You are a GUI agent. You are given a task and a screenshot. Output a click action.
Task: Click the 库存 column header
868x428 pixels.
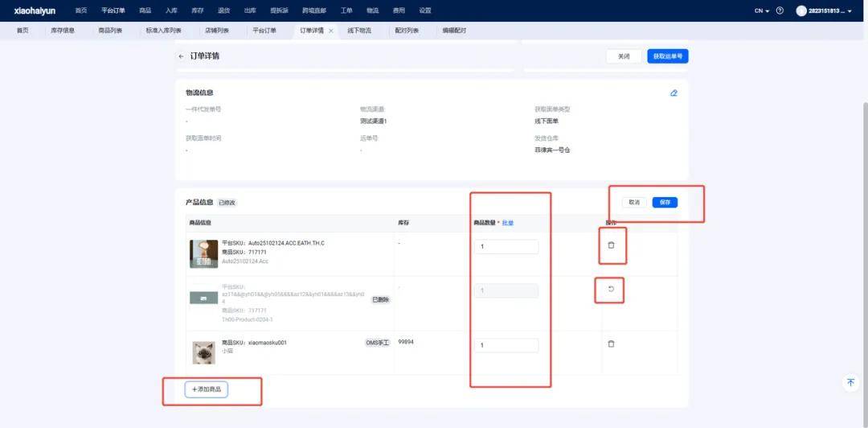[403, 223]
